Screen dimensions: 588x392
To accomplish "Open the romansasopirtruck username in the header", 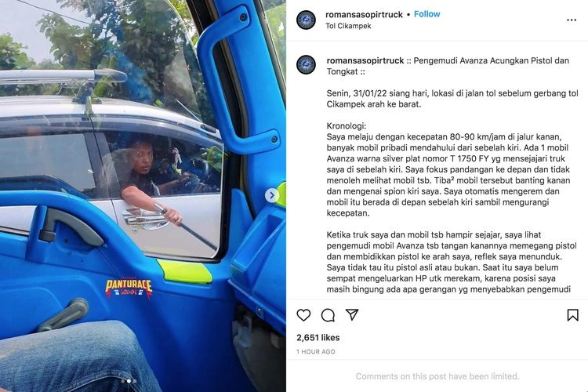I will (x=364, y=15).
